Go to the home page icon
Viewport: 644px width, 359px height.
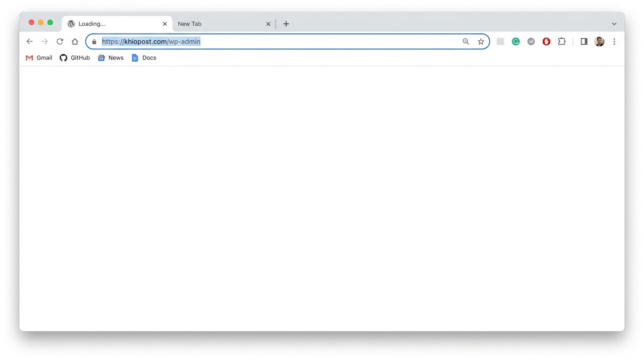(75, 42)
